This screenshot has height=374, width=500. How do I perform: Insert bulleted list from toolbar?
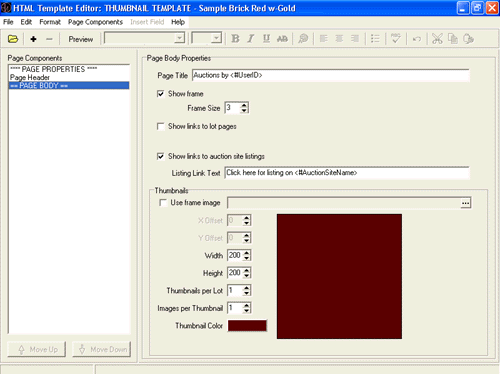coord(375,39)
